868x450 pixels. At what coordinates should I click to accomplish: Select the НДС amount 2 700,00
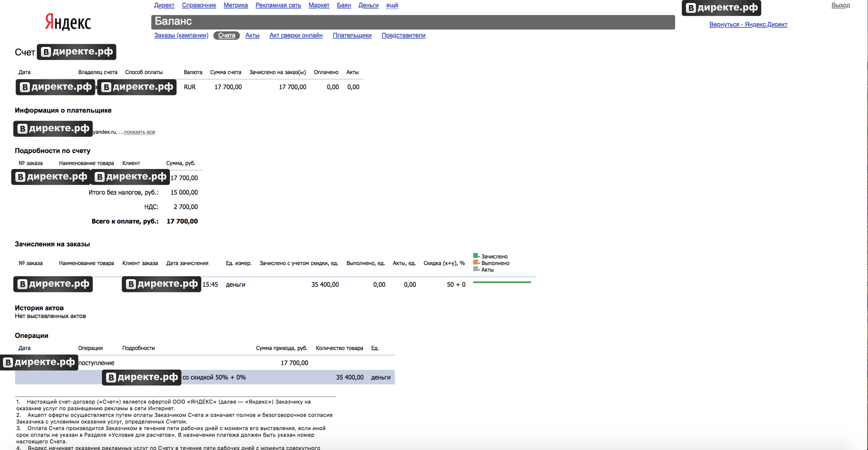click(x=186, y=207)
